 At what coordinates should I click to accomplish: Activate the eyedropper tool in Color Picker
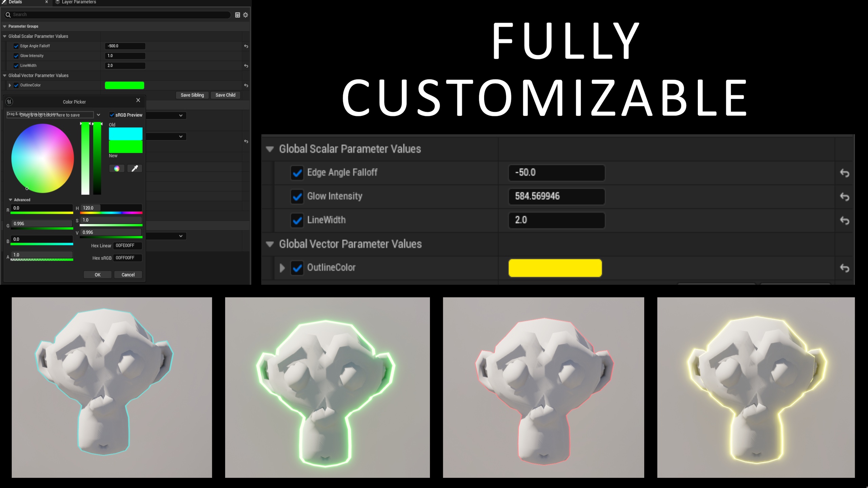(x=135, y=168)
